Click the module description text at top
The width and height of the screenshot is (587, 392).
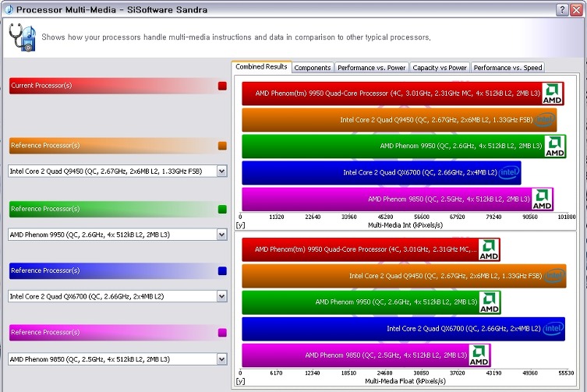(236, 37)
